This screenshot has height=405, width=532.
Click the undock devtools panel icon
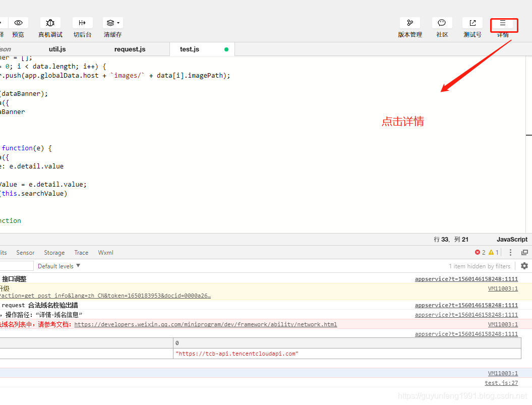[x=524, y=252]
